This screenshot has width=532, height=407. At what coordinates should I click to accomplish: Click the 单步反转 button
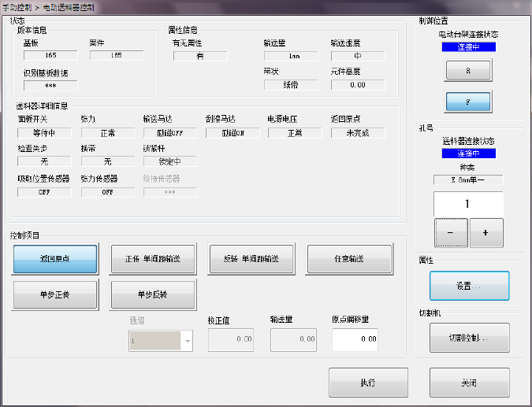pos(152,295)
